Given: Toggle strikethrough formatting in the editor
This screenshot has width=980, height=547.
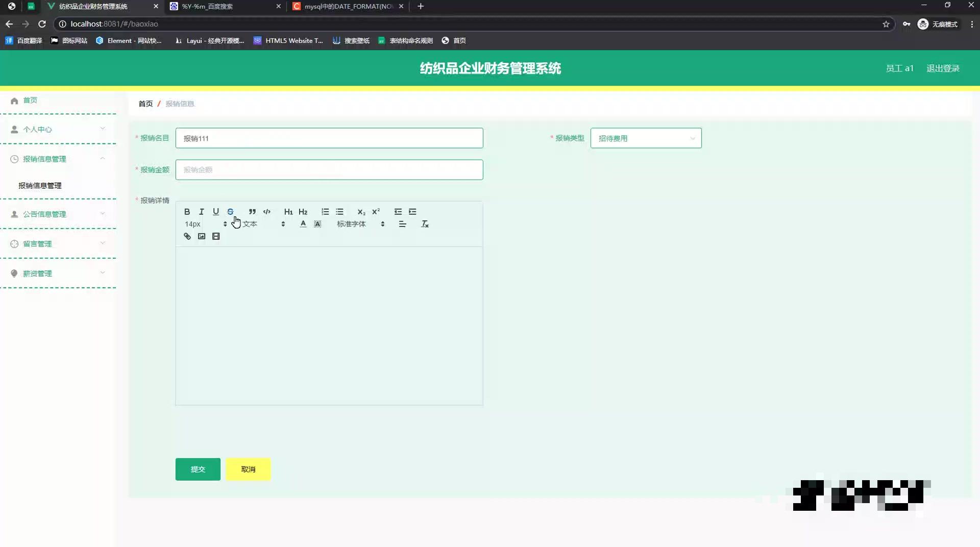Looking at the screenshot, I should [230, 212].
